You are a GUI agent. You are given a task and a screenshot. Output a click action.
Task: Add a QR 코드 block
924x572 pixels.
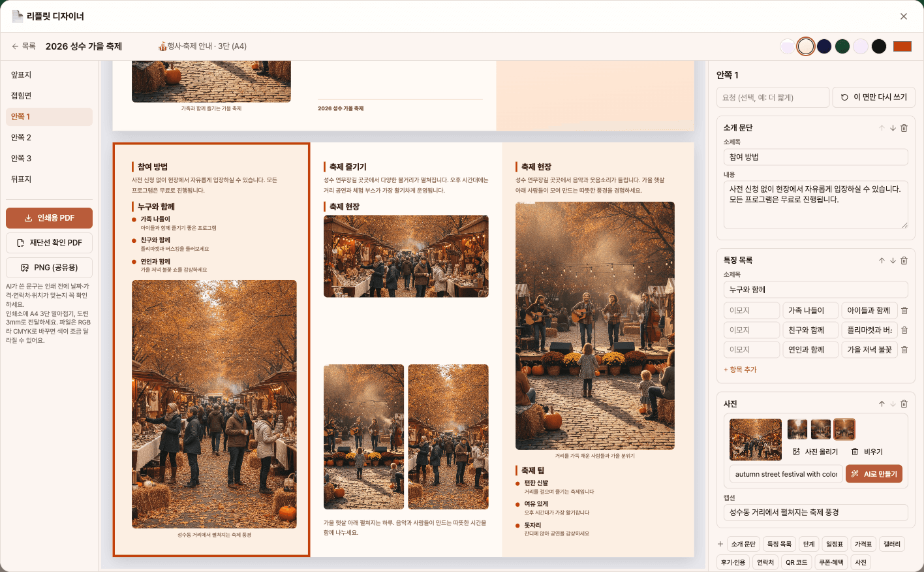[x=796, y=562]
